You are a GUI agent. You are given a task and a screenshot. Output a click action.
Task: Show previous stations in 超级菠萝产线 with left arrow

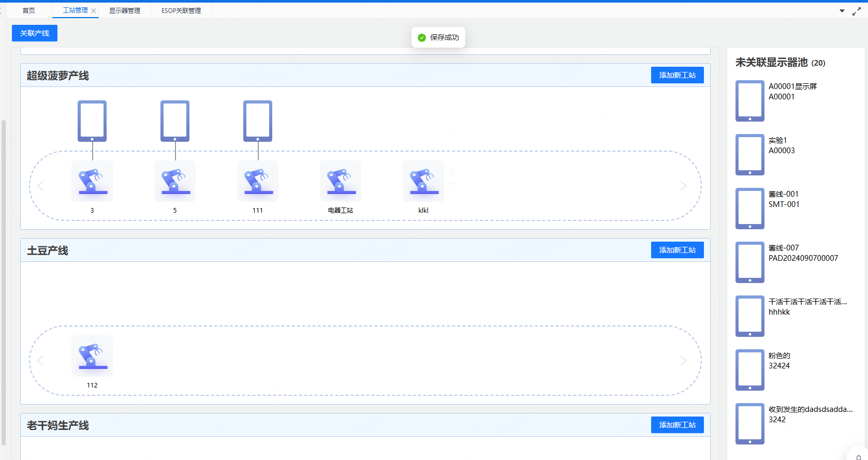tap(41, 186)
